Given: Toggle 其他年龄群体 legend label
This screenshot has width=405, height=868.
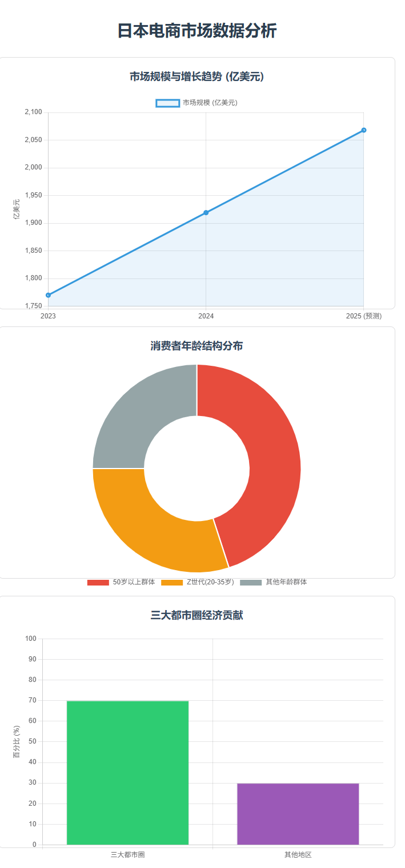Looking at the screenshot, I should (x=286, y=582).
